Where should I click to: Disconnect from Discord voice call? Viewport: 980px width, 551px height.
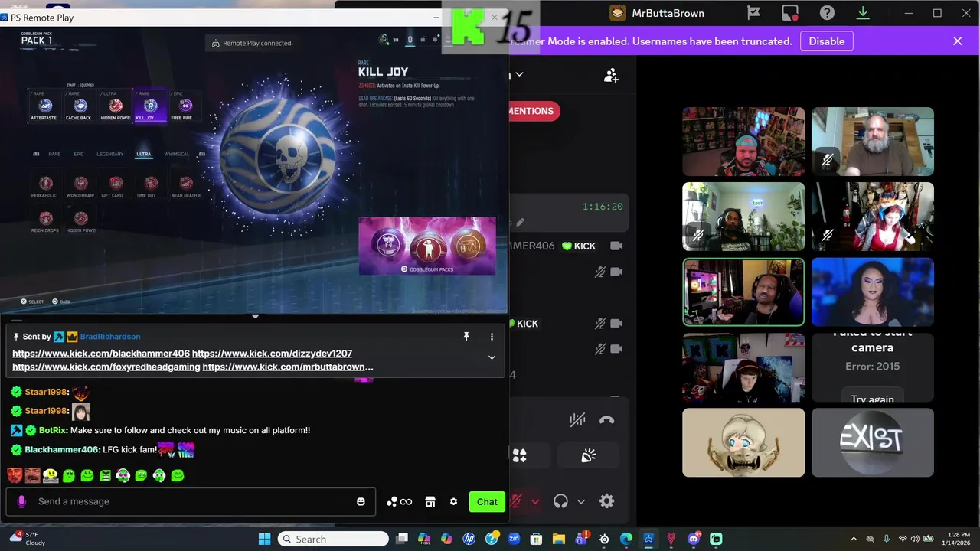tap(606, 419)
